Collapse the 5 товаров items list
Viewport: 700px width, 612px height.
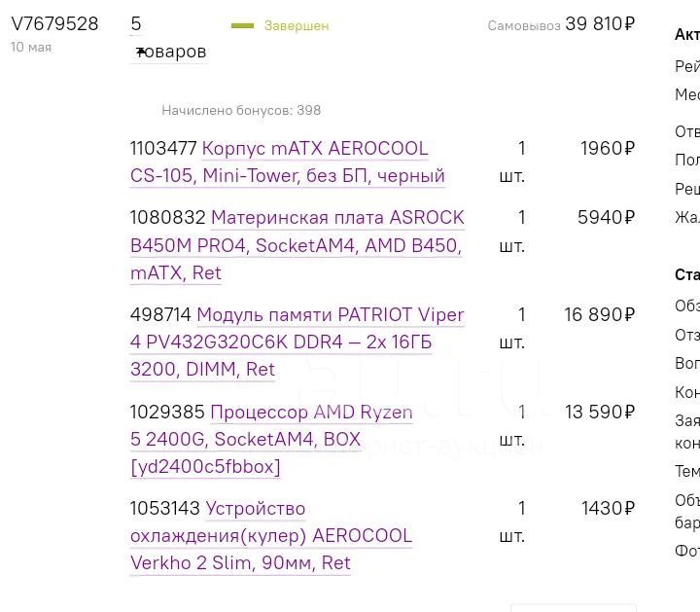pyautogui.click(x=168, y=38)
